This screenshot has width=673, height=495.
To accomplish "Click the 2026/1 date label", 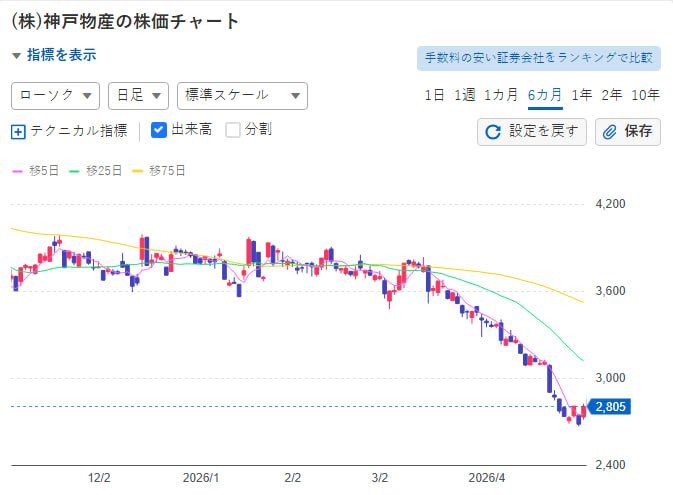I will click(x=201, y=478).
